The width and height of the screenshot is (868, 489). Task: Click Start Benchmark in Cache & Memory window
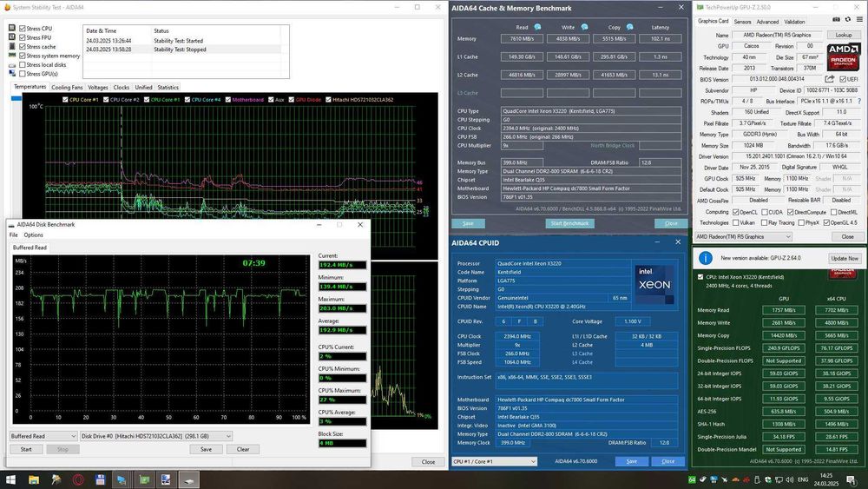pos(569,223)
